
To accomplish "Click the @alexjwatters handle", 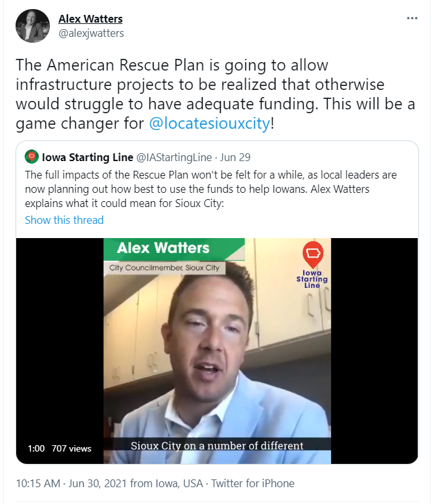I will (x=91, y=33).
